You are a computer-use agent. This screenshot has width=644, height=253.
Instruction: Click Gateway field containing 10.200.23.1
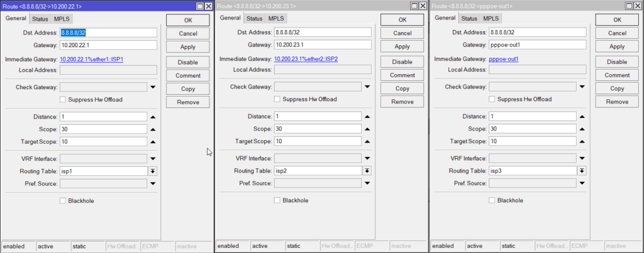pyautogui.click(x=323, y=45)
